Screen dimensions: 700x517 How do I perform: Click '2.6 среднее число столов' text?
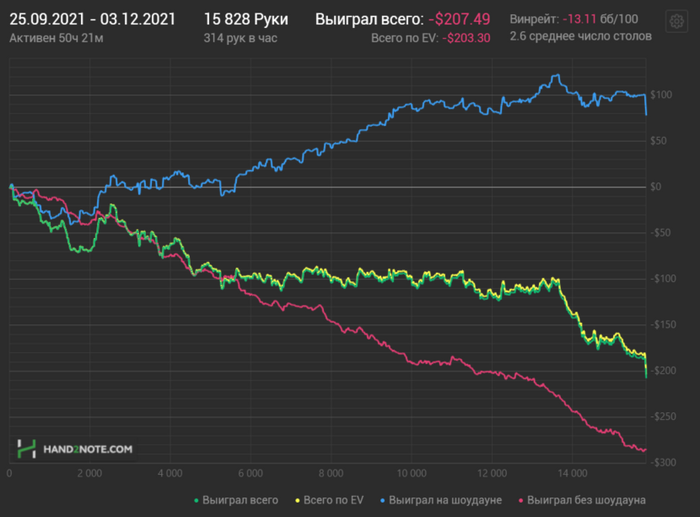coord(581,36)
